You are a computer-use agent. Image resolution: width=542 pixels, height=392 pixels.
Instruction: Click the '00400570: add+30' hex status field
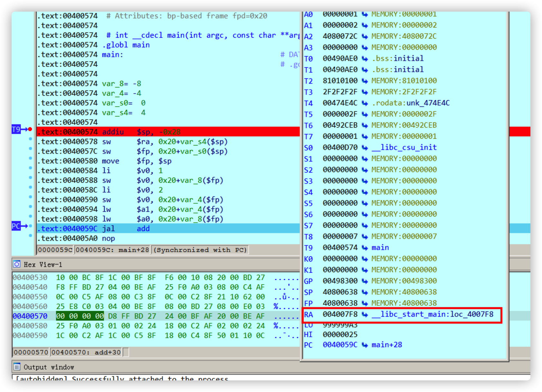[86, 352]
